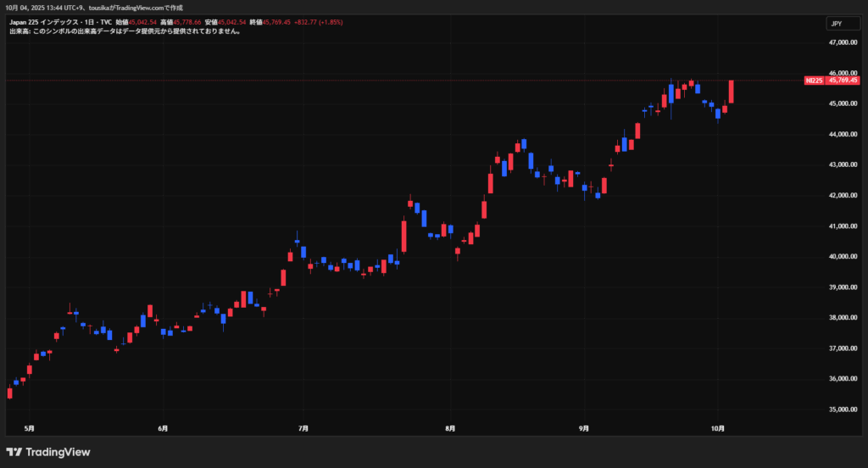
Task: Click the 35,000.00 price axis label
Action: click(x=844, y=409)
